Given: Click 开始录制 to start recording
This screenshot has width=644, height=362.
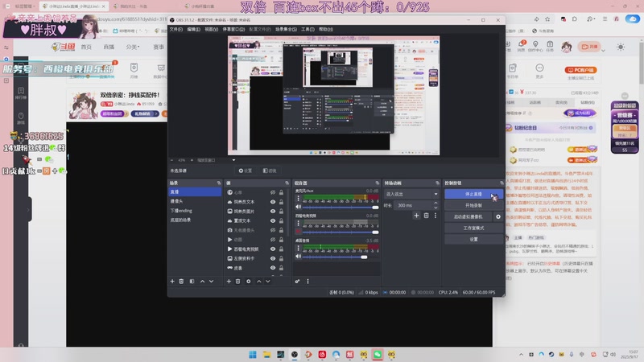Looking at the screenshot, I should [473, 205].
